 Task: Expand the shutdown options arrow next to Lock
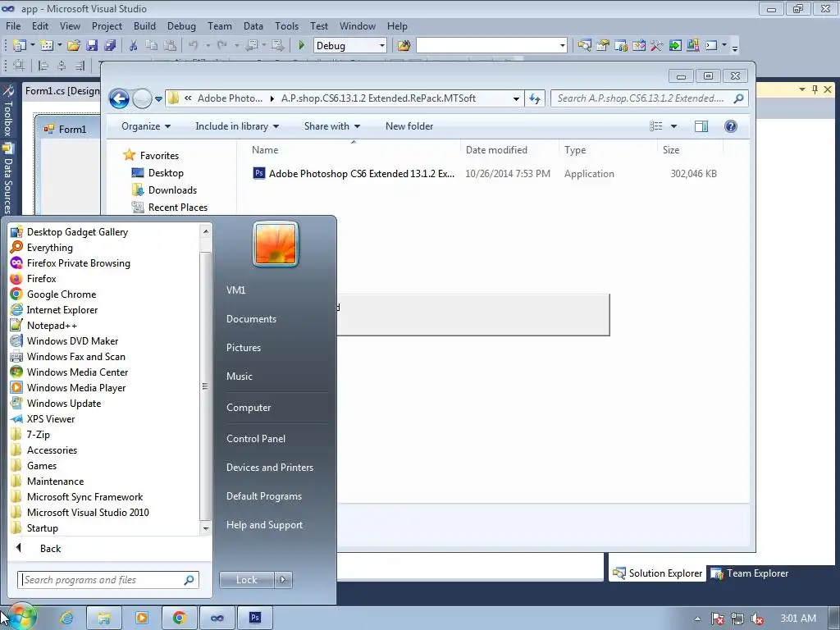[x=283, y=580]
